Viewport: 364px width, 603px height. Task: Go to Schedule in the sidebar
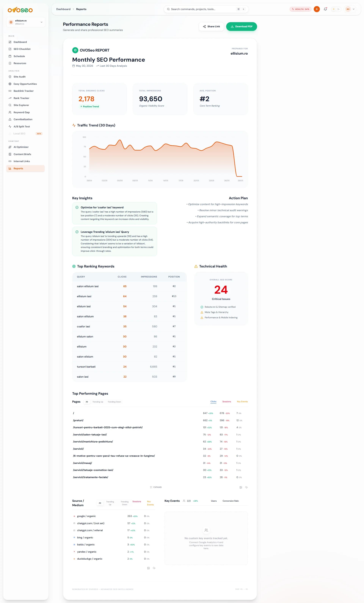25,56
